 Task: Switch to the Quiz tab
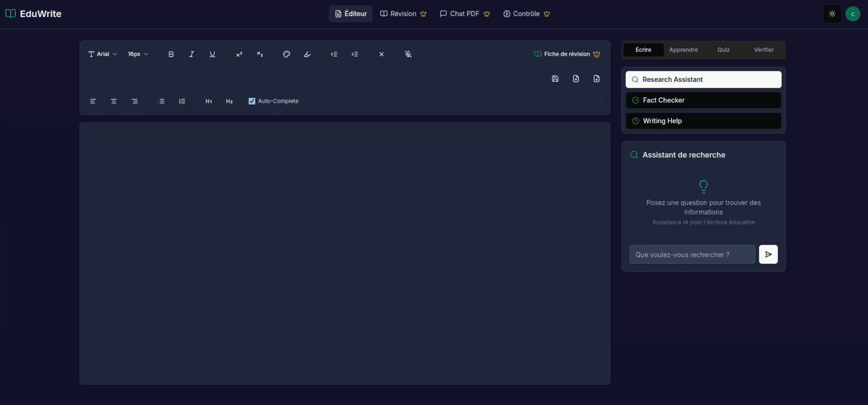[723, 50]
